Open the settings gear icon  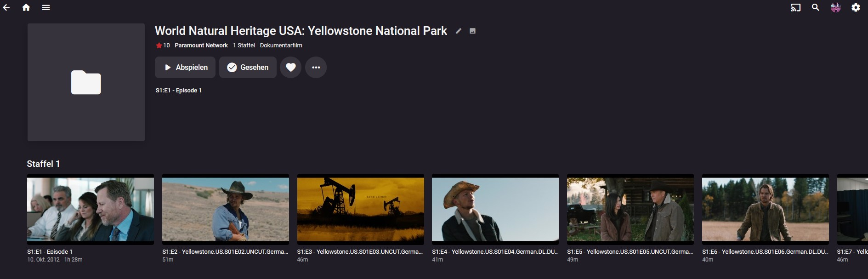coord(856,7)
